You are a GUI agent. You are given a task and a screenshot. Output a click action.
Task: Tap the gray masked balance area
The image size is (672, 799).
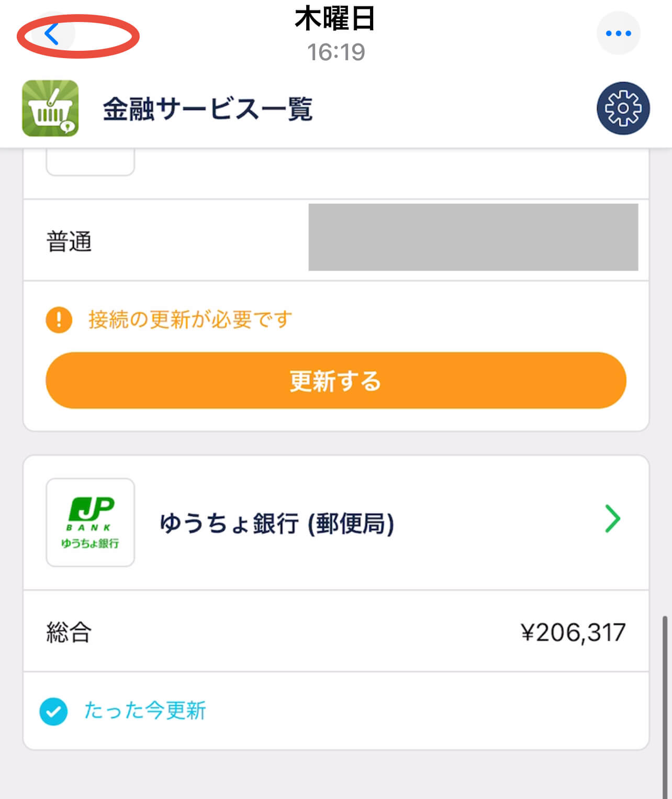click(x=473, y=237)
